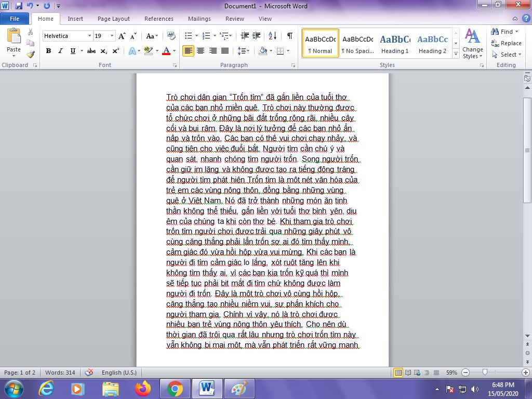Click the Paste icon
Screen dimensions: 532x399
pos(14,36)
